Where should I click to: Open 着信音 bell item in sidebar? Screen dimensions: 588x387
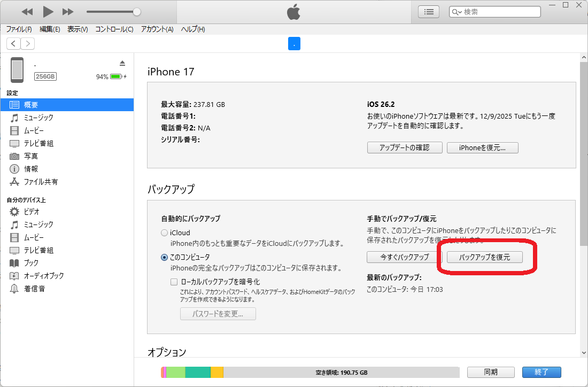click(x=67, y=289)
